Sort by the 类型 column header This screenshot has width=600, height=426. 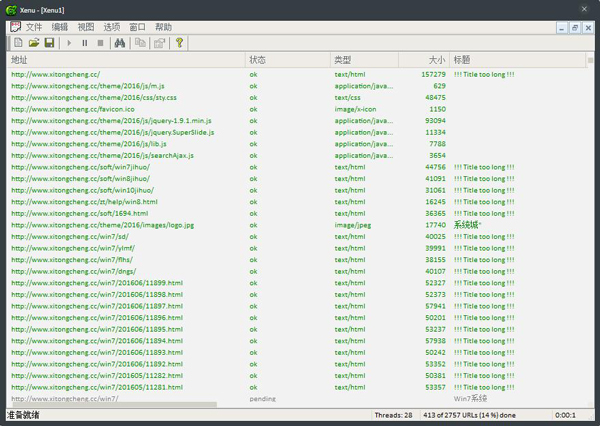coord(364,60)
